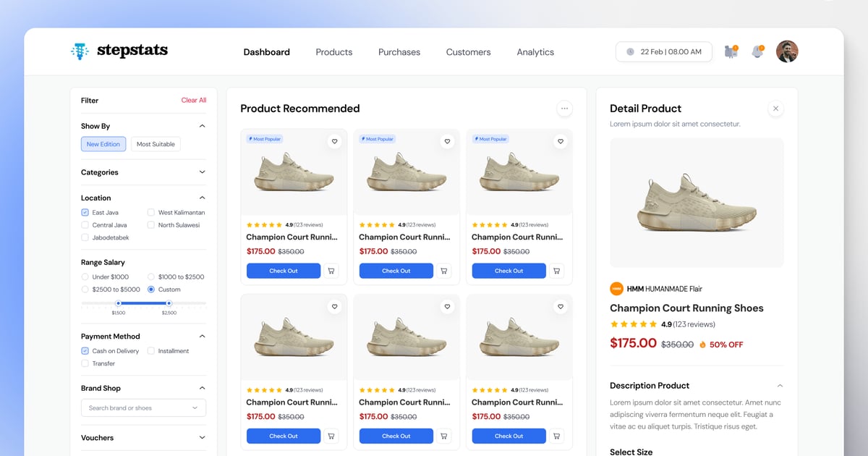Open the notifications bell
The image size is (868, 456).
[x=758, y=51]
